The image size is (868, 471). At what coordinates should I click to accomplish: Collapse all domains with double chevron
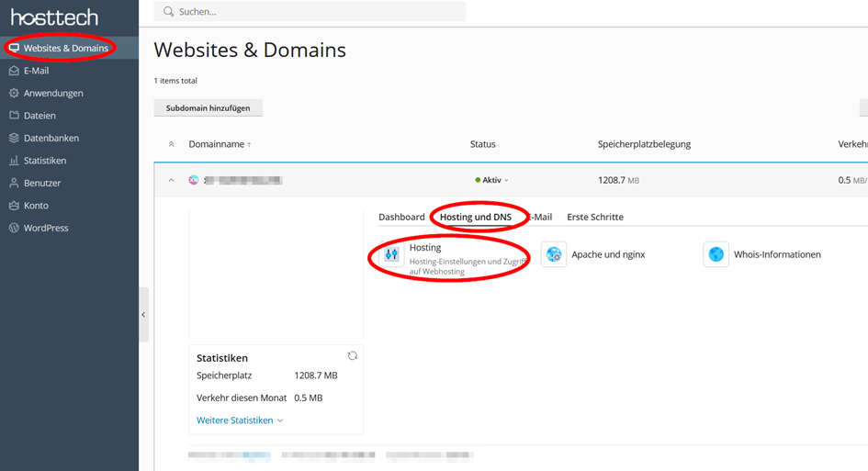(171, 144)
